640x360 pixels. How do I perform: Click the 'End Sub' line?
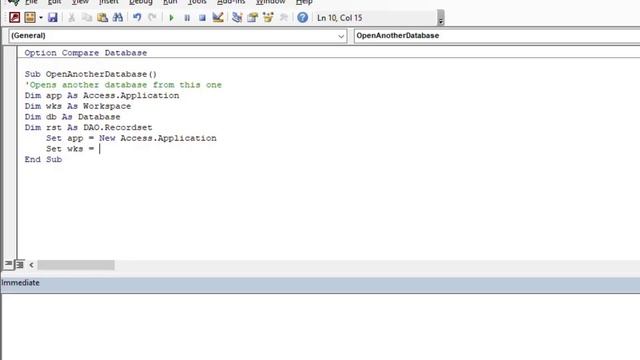43,159
